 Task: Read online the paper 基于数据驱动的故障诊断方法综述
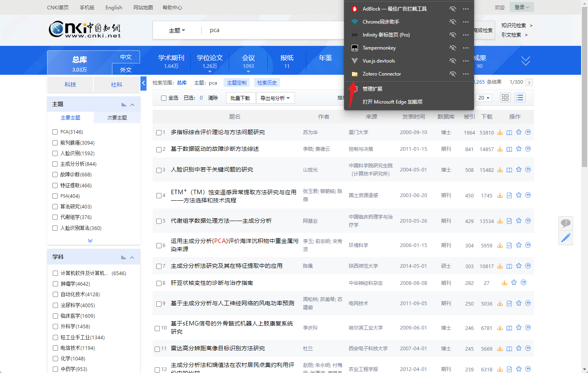click(x=509, y=149)
